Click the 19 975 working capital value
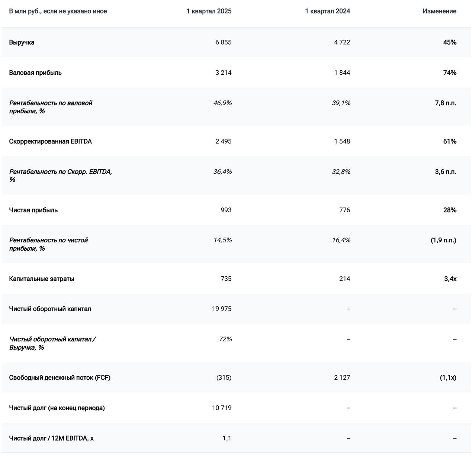The image size is (476, 457). (x=222, y=309)
